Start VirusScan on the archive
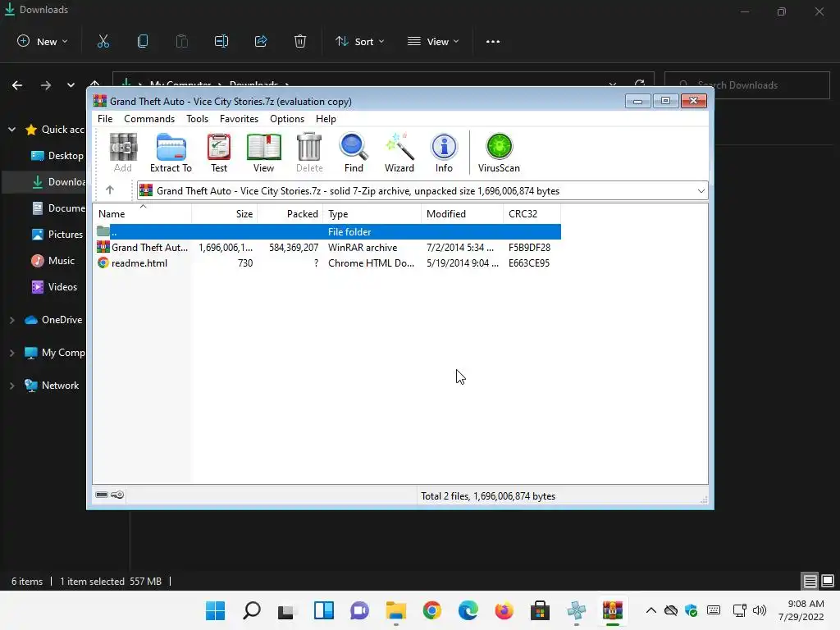 (x=499, y=153)
